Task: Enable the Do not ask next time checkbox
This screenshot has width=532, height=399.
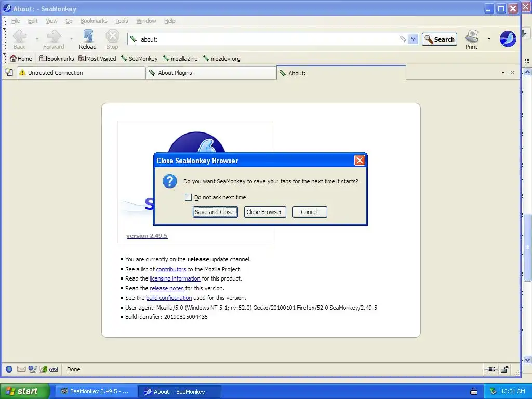Action: click(188, 197)
